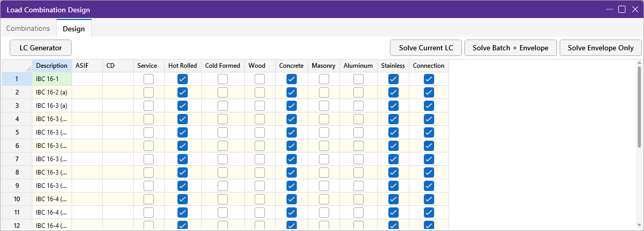Viewport: 644px width, 231px height.
Task: Click the Stainless column header
Action: [393, 66]
